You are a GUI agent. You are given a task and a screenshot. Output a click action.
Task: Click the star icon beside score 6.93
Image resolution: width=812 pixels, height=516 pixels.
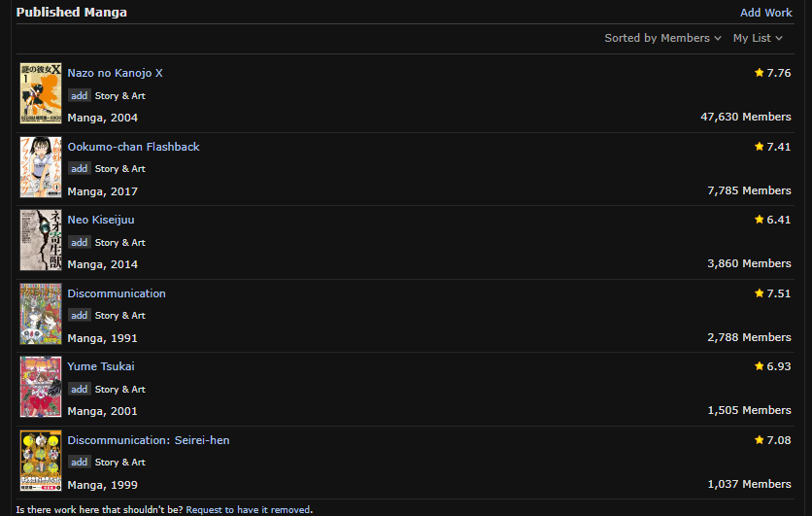coord(760,366)
